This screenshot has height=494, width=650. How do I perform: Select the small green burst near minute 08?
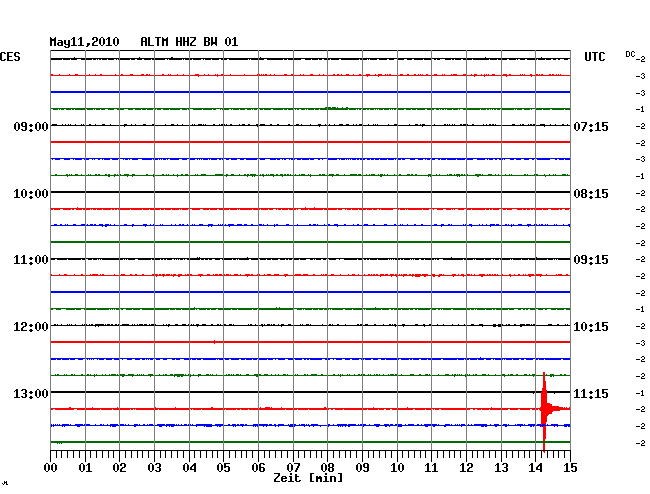click(x=336, y=108)
